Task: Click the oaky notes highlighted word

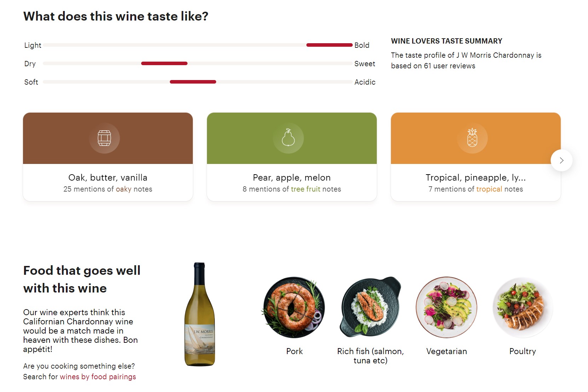Action: tap(123, 189)
